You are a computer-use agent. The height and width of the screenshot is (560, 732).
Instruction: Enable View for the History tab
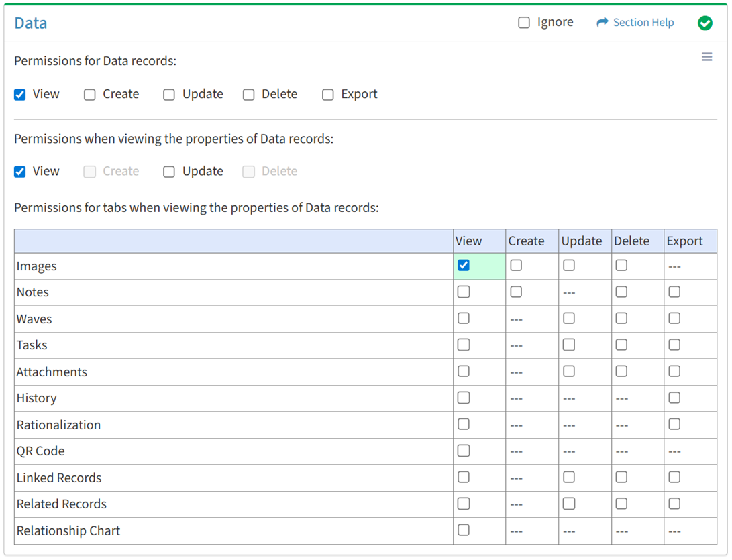point(464,398)
